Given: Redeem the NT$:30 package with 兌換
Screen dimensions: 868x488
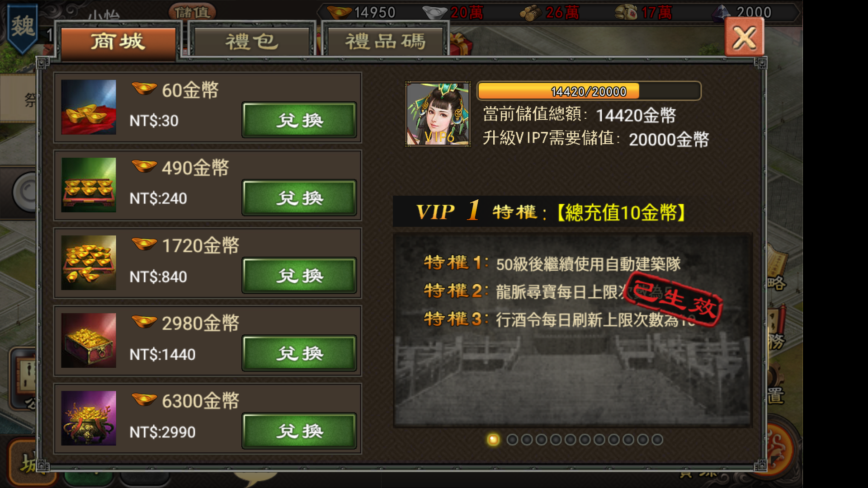Looking at the screenshot, I should coord(299,120).
